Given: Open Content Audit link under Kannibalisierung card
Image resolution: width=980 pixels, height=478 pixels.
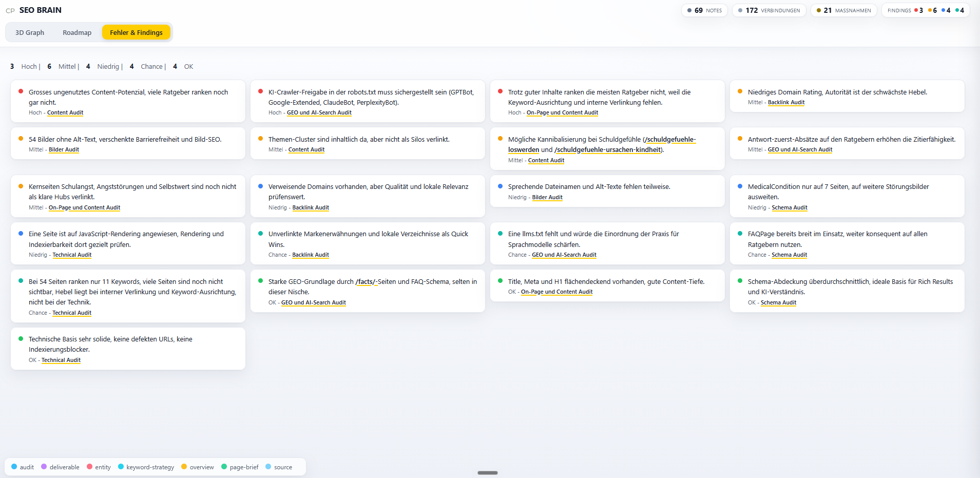Looking at the screenshot, I should [x=546, y=161].
